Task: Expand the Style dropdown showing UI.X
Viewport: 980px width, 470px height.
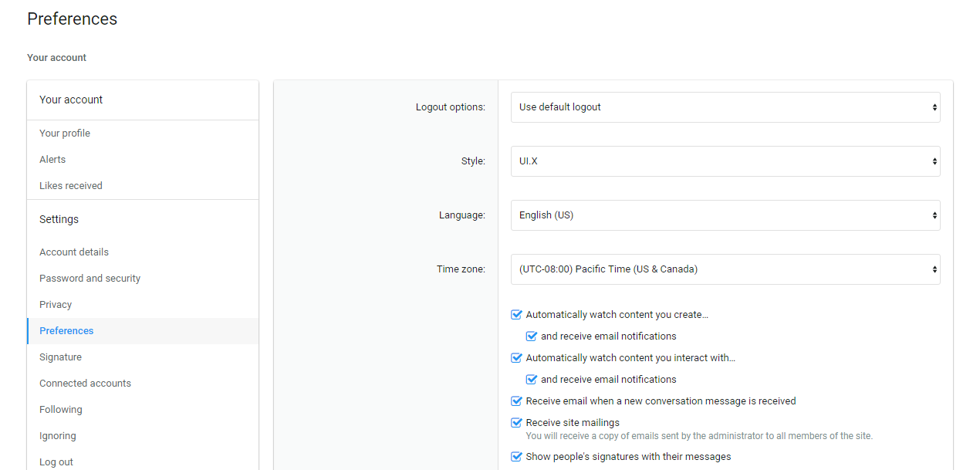Action: [x=725, y=161]
